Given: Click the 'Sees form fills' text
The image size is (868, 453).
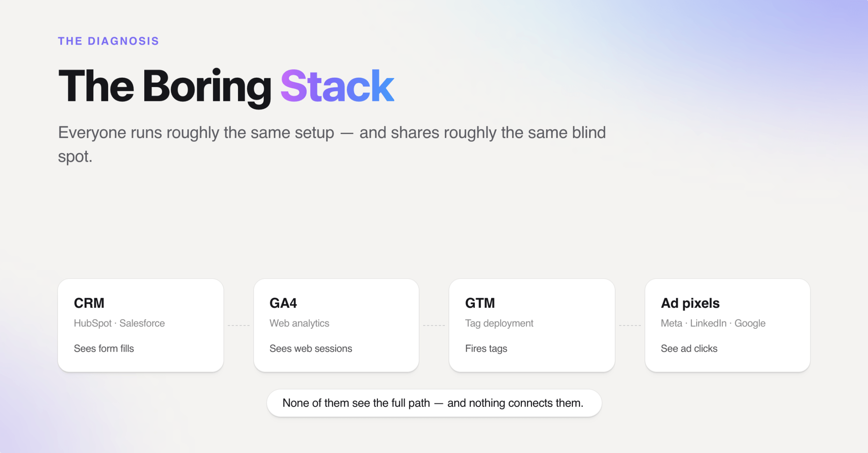Looking at the screenshot, I should click(104, 348).
